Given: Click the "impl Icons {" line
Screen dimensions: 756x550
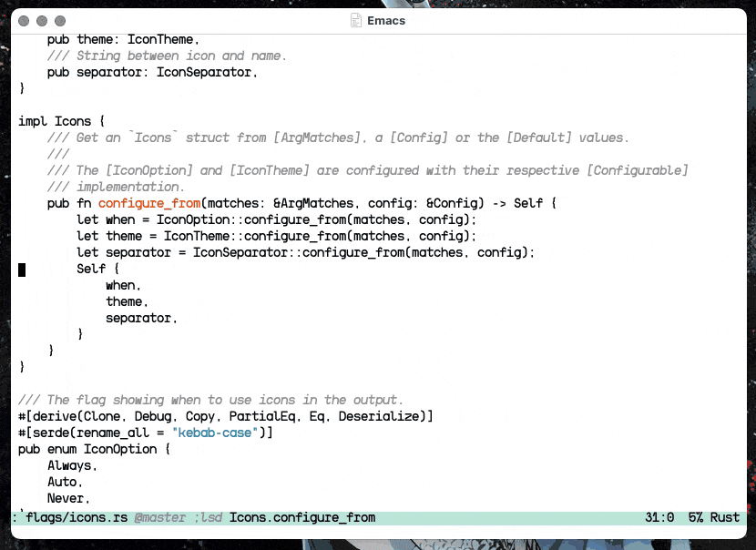Looking at the screenshot, I should 62,121.
